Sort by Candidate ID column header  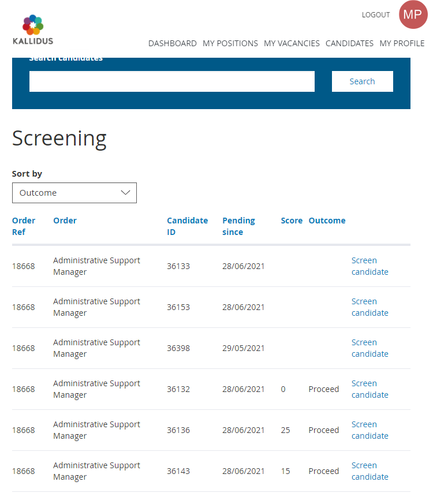[187, 226]
